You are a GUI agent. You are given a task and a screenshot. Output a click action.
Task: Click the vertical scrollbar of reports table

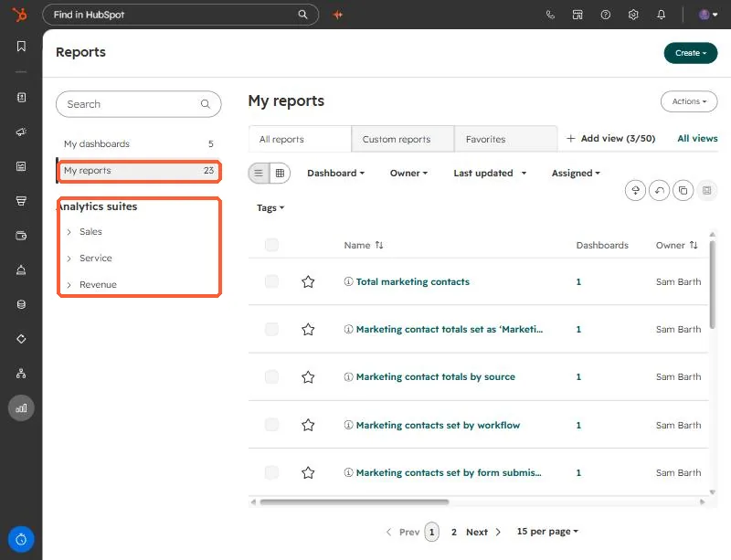click(712, 284)
